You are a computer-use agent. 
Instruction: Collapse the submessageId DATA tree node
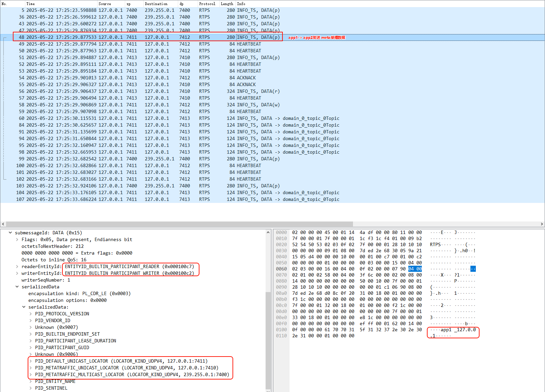coord(10,233)
